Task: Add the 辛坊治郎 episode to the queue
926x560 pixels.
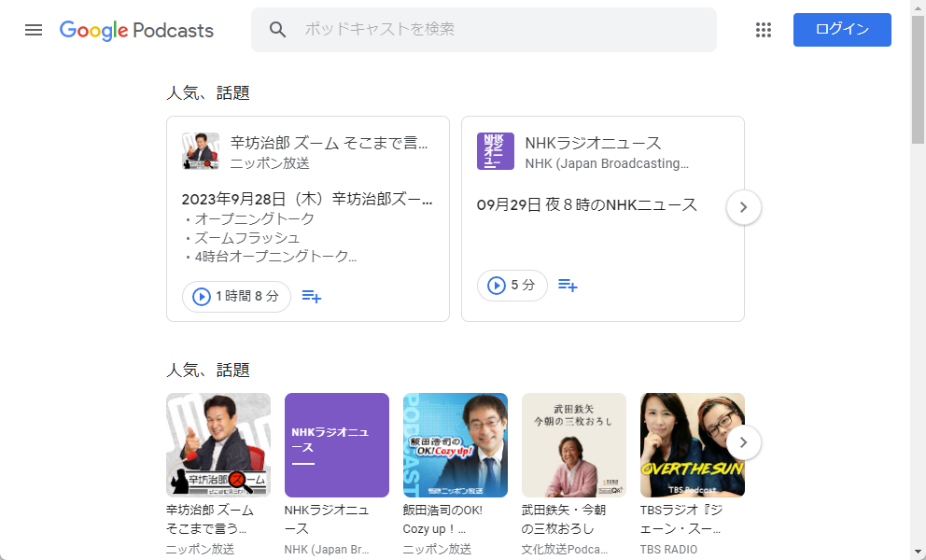Action: [312, 296]
